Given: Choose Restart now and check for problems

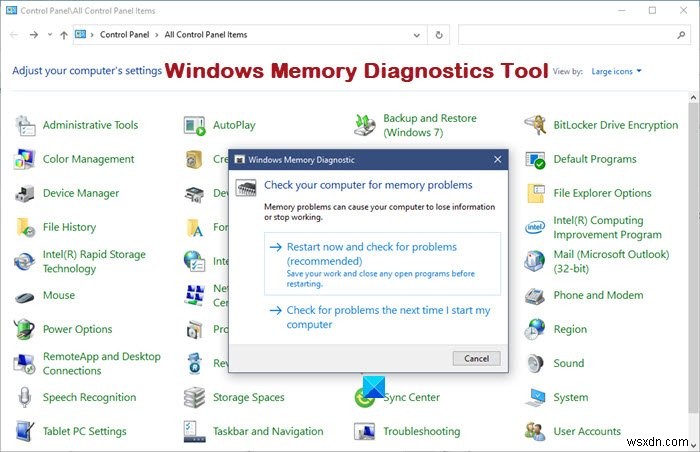Looking at the screenshot, I should [382, 264].
